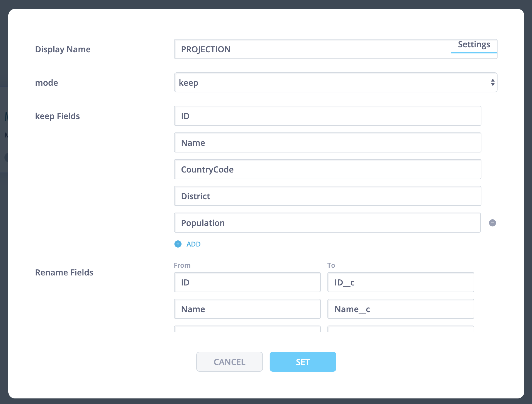The image size is (532, 404).
Task: Edit the rename From field containing ID
Action: coord(247,282)
